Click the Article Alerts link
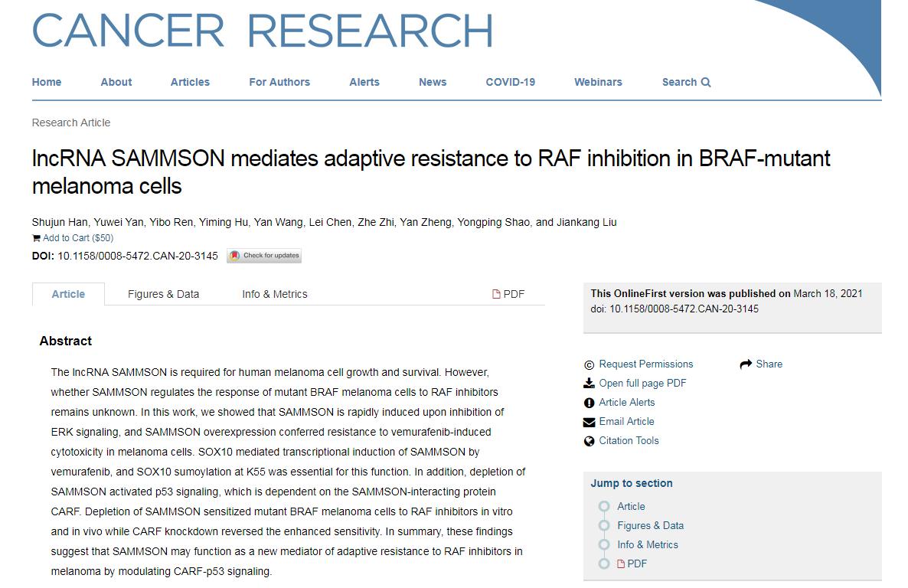908x588 pixels. 626,403
